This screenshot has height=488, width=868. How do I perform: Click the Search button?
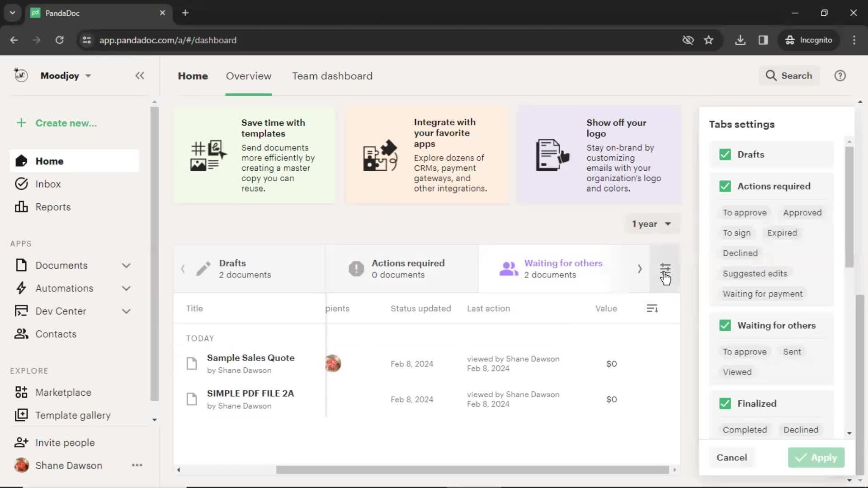coord(789,76)
